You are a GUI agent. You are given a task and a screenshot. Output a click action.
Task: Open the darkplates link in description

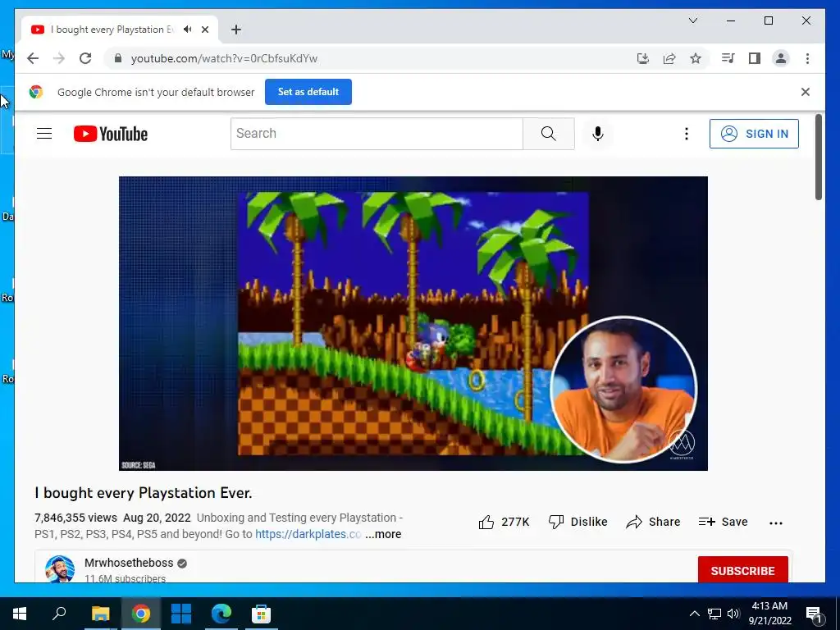coord(308,534)
